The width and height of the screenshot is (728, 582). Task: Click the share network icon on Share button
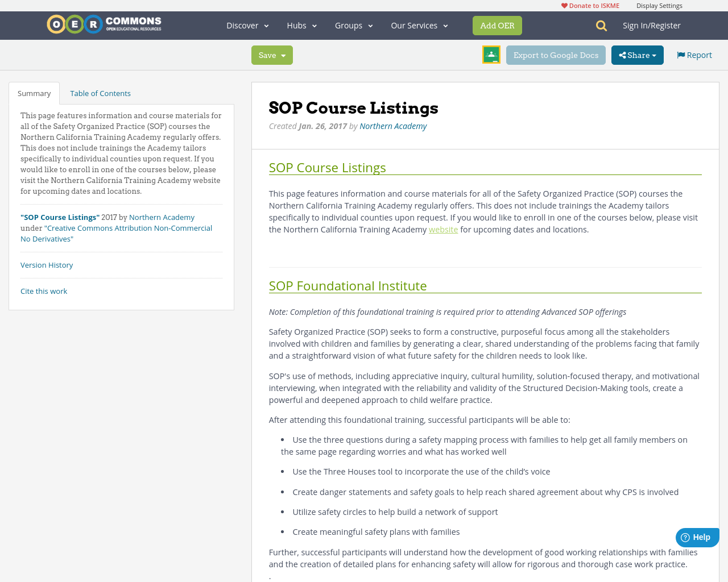[x=623, y=54]
